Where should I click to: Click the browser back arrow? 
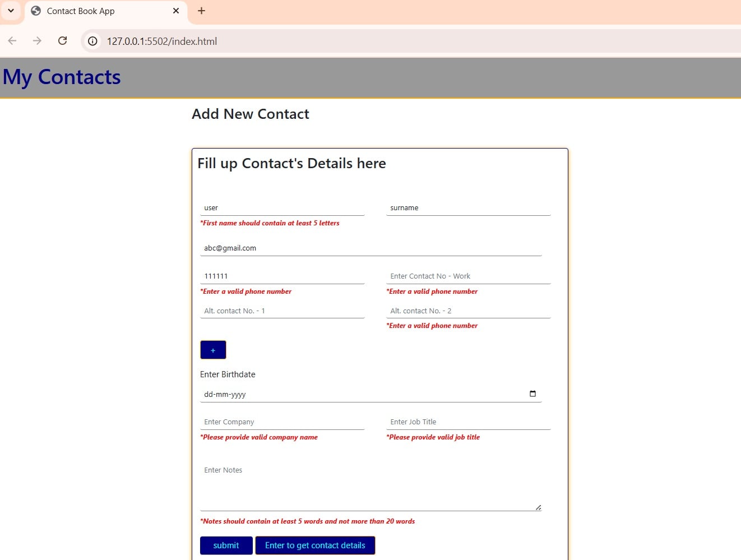point(12,41)
